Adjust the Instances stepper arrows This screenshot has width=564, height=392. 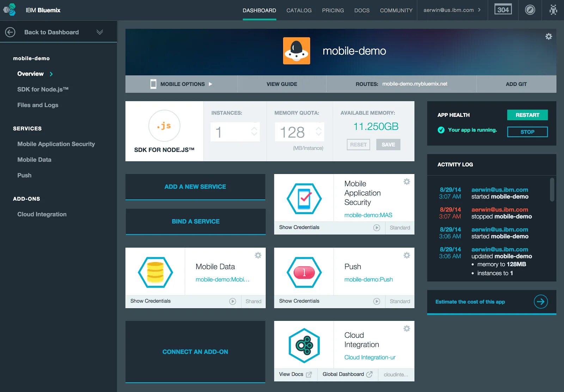(x=254, y=131)
